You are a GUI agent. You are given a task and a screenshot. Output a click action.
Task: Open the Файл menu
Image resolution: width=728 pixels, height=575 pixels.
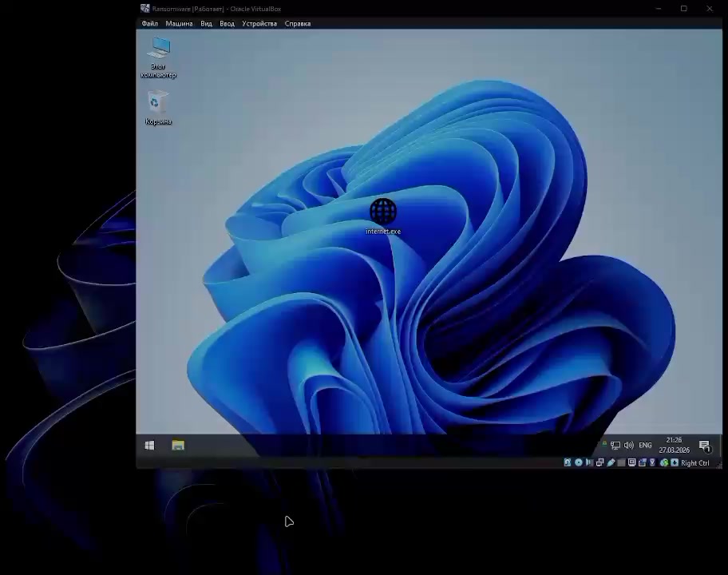point(149,24)
